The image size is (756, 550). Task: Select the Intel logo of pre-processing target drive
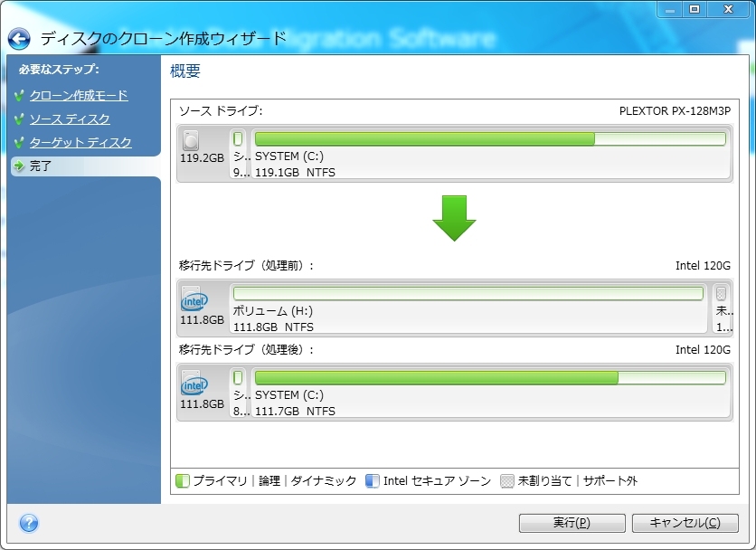194,300
